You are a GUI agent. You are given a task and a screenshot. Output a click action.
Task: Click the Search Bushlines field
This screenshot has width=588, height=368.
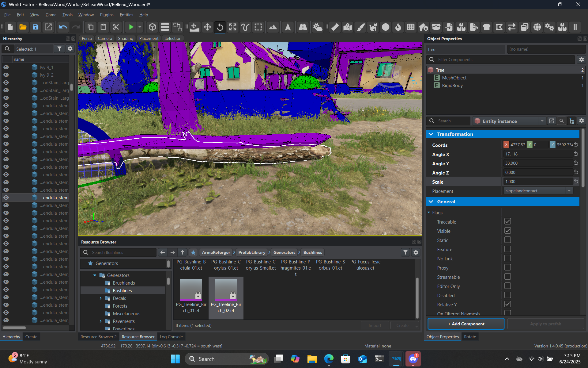click(x=119, y=252)
